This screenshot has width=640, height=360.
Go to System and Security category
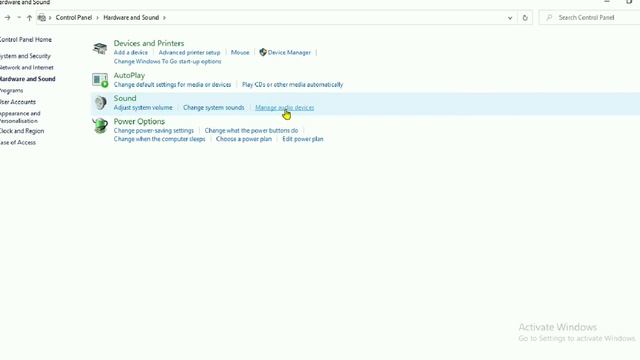click(25, 56)
